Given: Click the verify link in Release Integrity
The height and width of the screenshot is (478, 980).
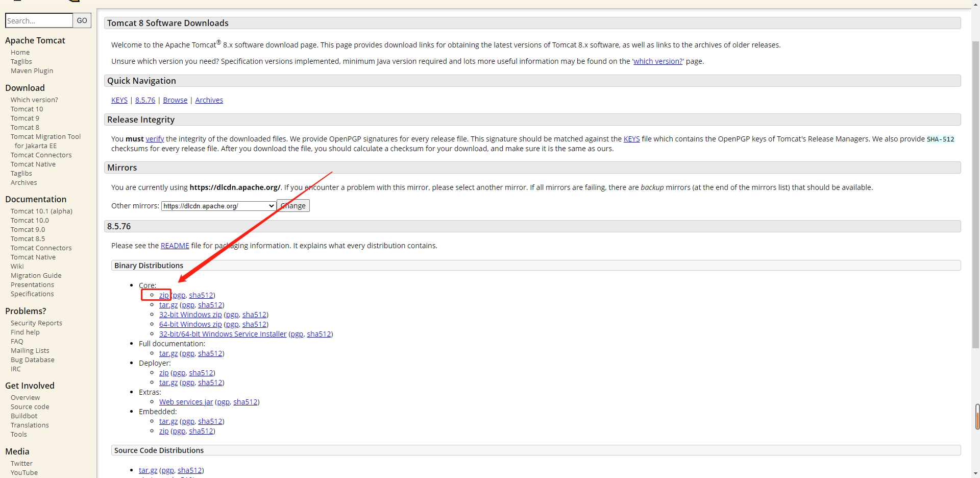Looking at the screenshot, I should point(155,139).
